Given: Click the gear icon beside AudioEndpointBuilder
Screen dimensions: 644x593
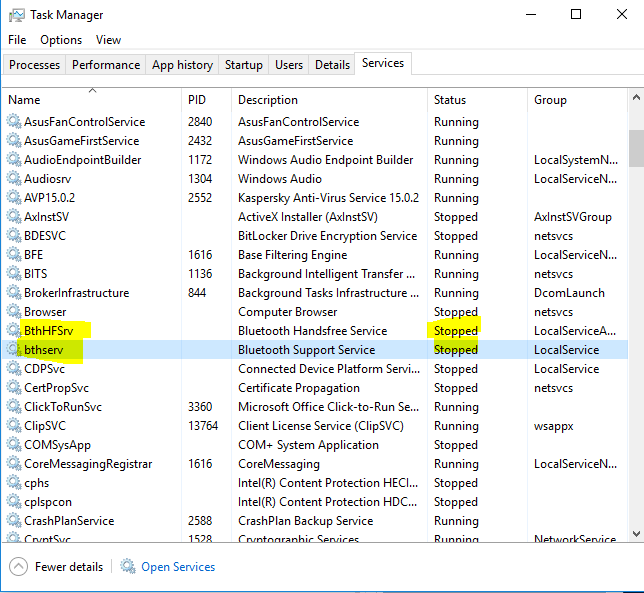Looking at the screenshot, I should [x=14, y=159].
